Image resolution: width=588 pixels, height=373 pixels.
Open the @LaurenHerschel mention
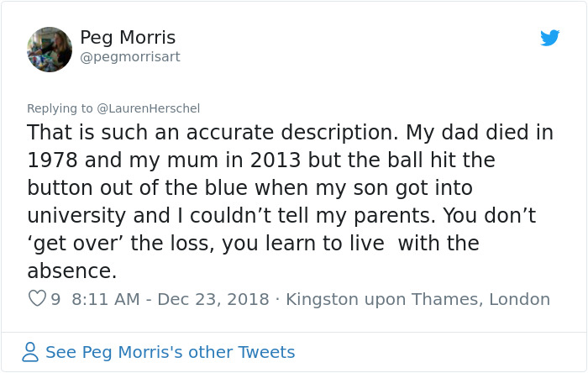(x=148, y=108)
